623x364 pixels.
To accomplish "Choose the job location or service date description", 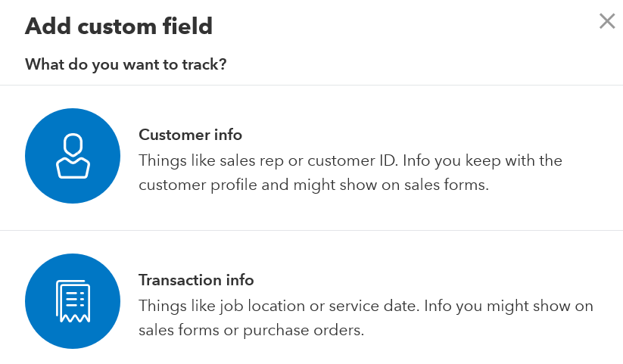I will 366,318.
